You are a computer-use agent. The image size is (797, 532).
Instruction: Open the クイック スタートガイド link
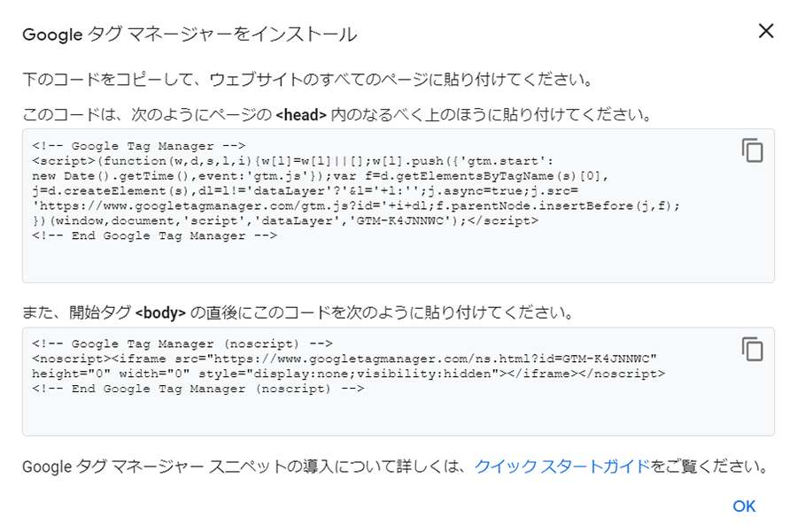(x=562, y=466)
